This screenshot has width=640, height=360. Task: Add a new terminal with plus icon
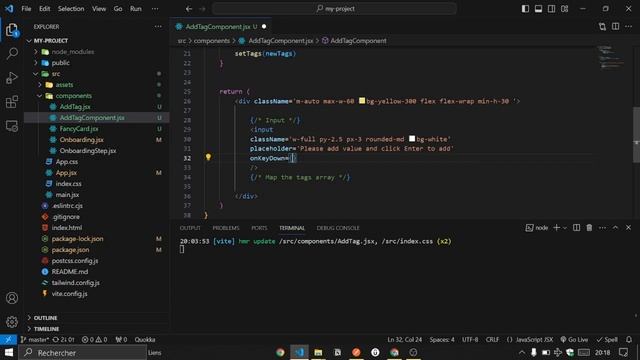[x=556, y=228]
